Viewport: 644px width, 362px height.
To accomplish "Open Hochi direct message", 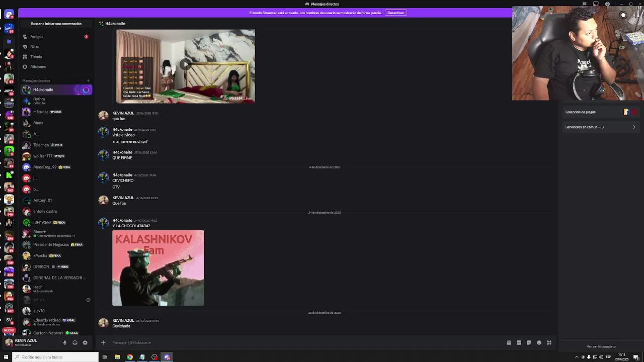I will point(56,289).
